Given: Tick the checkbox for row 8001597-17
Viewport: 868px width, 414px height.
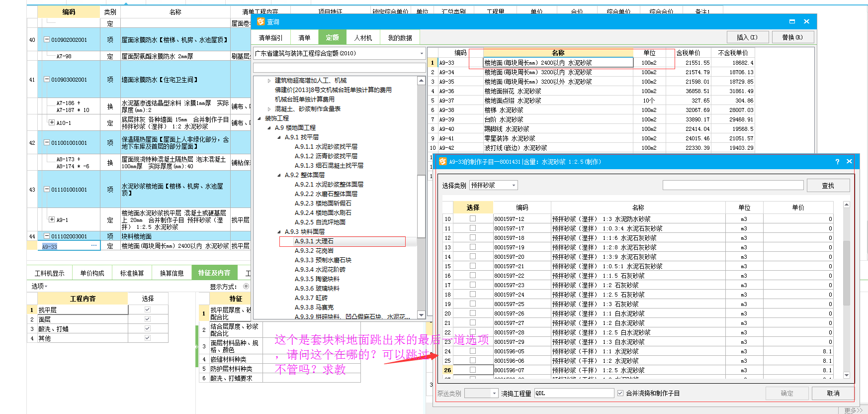Looking at the screenshot, I should pyautogui.click(x=473, y=228).
